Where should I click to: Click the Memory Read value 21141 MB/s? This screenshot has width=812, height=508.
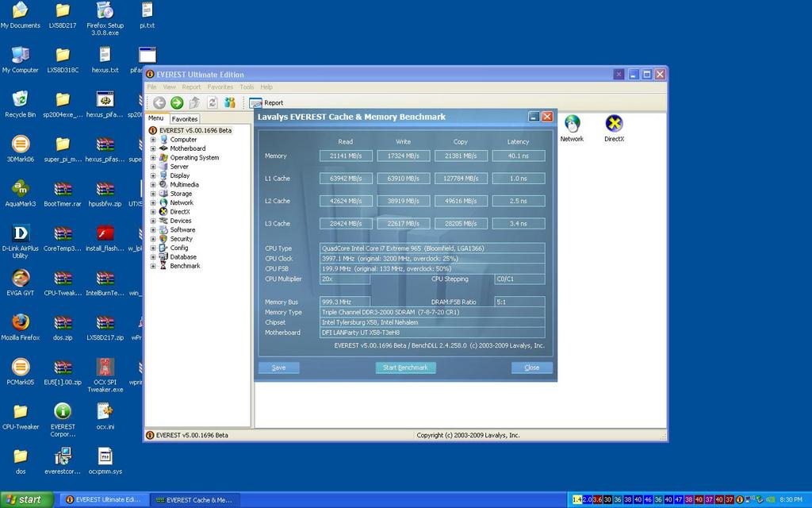346,156
